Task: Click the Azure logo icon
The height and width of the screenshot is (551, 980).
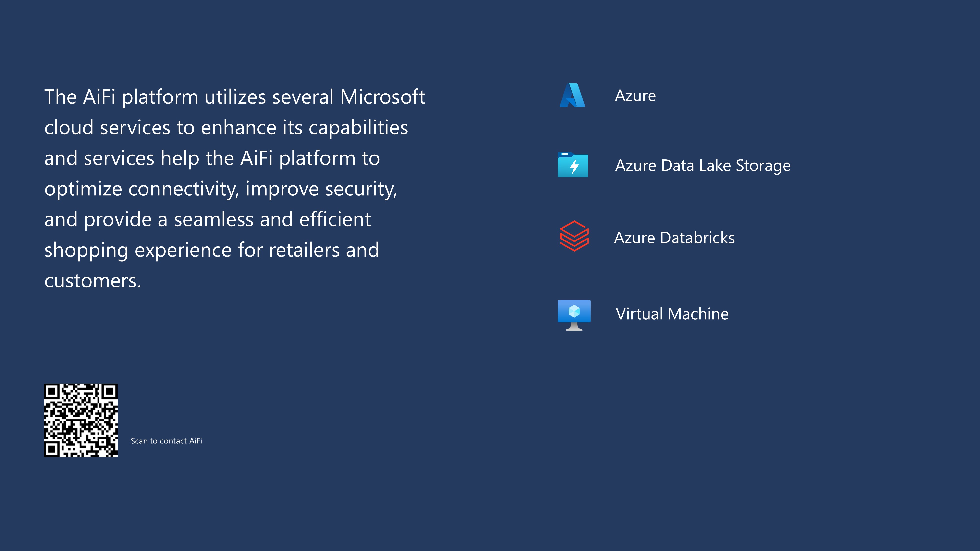Action: click(x=572, y=95)
